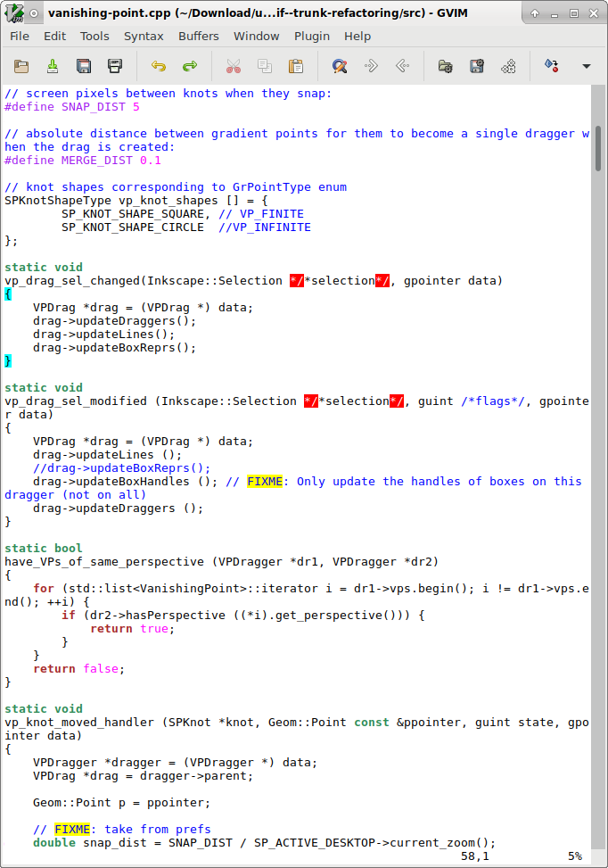
Task: Open the Plugin menu
Action: pyautogui.click(x=311, y=36)
